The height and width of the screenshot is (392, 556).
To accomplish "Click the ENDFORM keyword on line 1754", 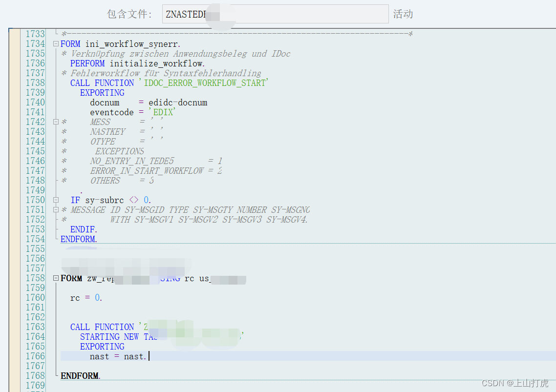I will pyautogui.click(x=78, y=239).
